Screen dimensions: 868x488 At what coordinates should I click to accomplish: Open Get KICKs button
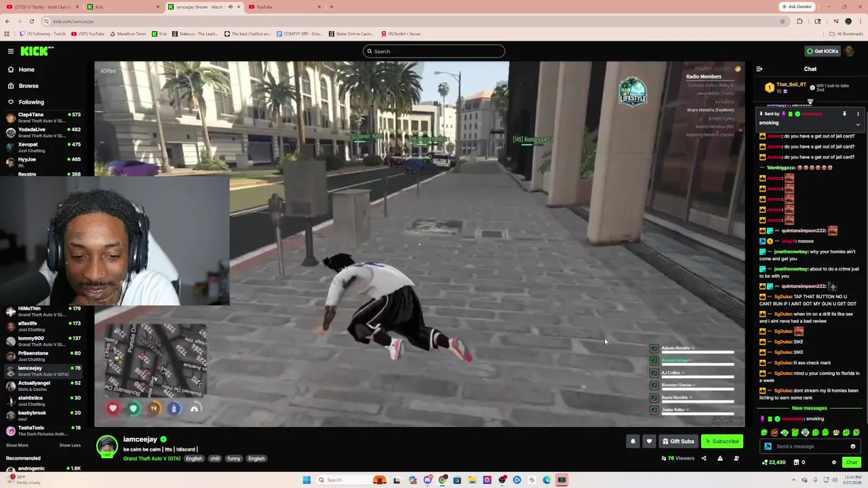[x=822, y=52]
